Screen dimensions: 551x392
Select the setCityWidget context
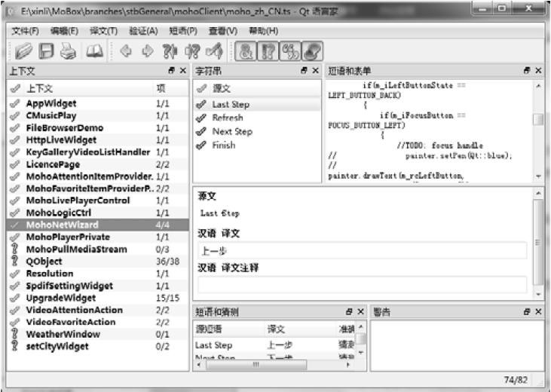97,346
